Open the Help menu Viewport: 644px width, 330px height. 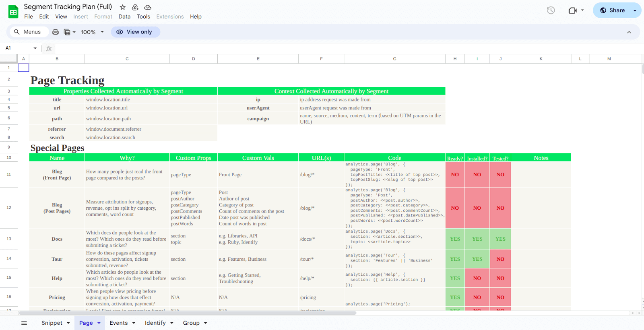coord(196,16)
